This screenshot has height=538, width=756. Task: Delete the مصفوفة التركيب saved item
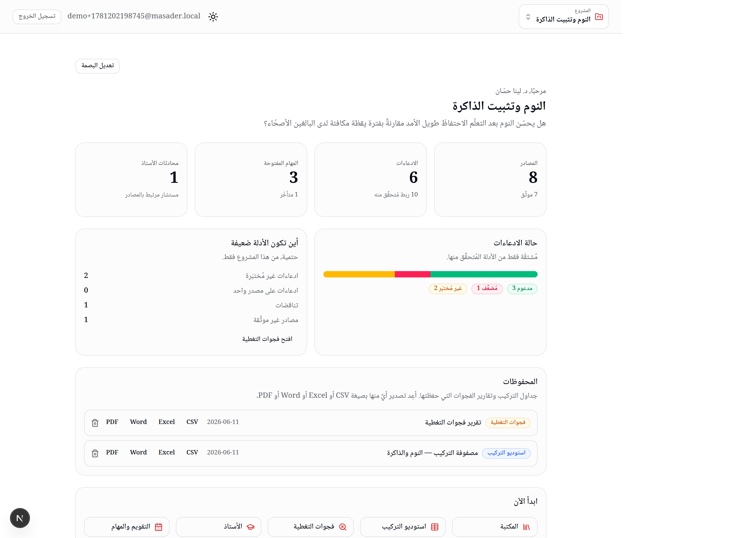(95, 453)
